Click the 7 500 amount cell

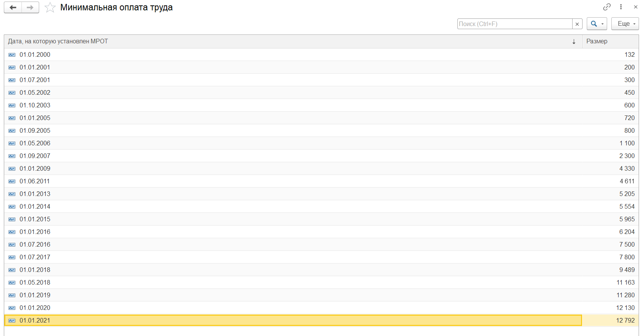626,245
